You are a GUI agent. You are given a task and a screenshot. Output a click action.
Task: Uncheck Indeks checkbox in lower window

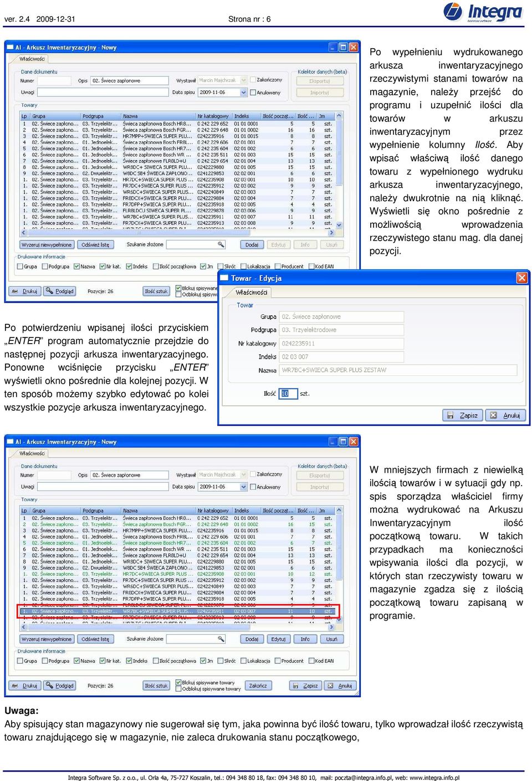(129, 661)
